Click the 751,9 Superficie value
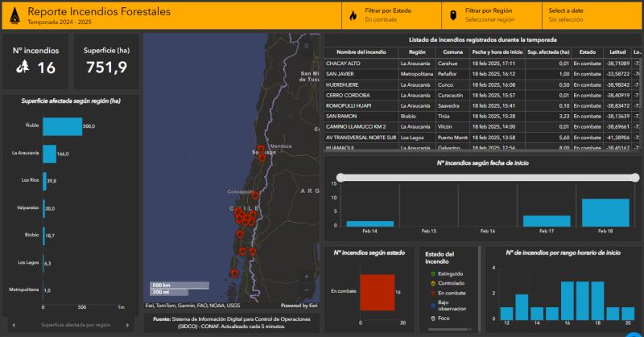This screenshot has width=644, height=337. tap(107, 67)
